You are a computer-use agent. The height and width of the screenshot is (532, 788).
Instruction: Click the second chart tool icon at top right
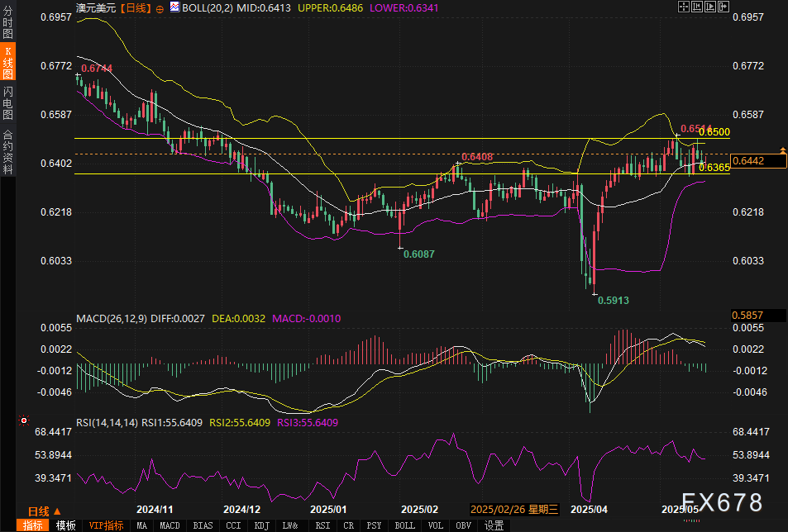(x=697, y=7)
